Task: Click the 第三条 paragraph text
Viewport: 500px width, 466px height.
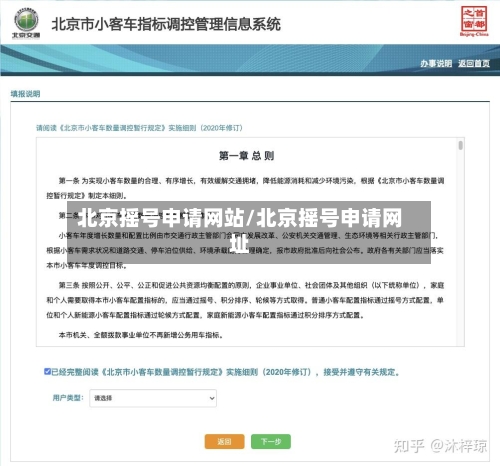Action: (x=245, y=300)
